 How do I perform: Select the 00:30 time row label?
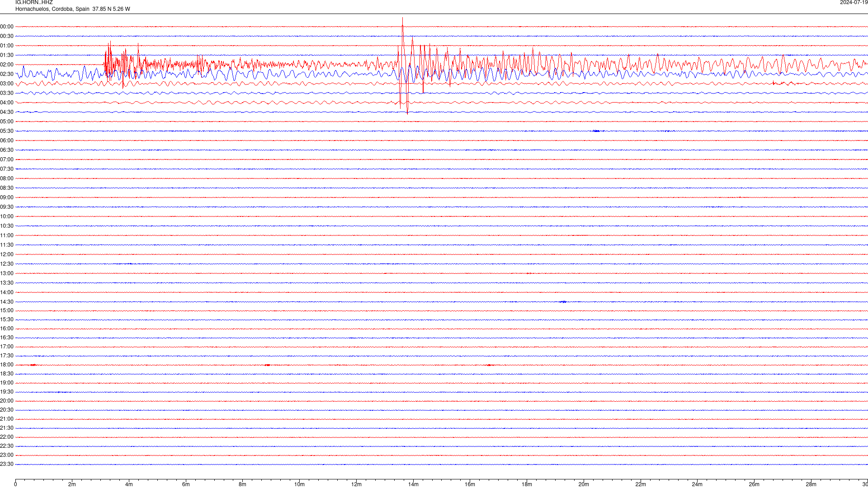tap(7, 36)
